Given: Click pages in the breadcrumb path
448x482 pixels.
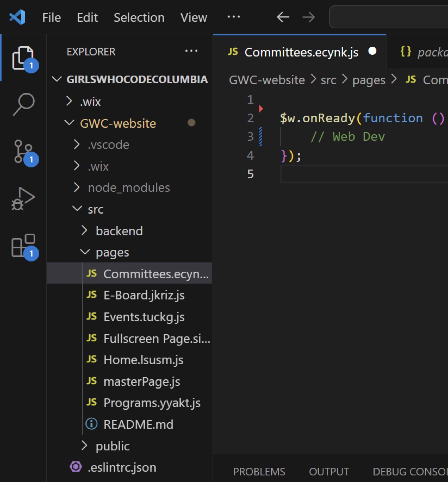Looking at the screenshot, I should coord(369,80).
